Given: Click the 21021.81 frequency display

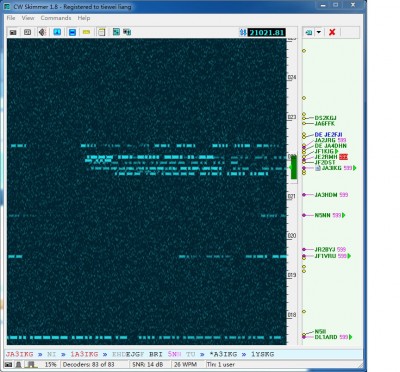Looking at the screenshot, I should pos(267,33).
